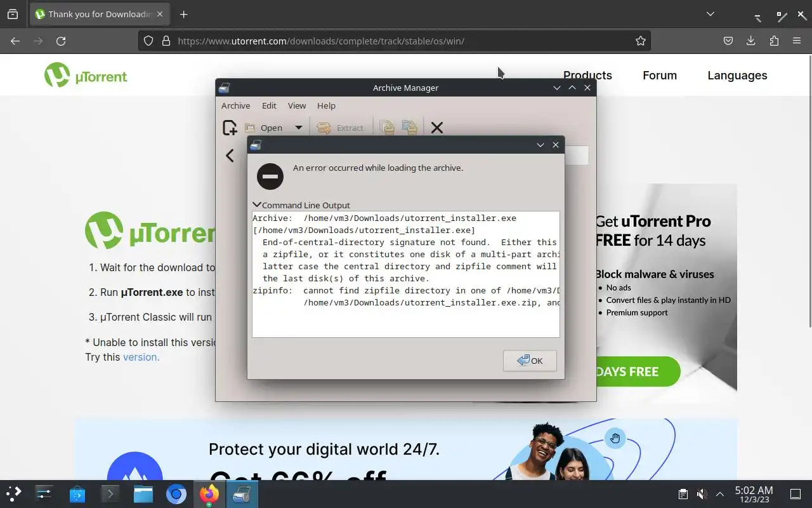The width and height of the screenshot is (812, 508).
Task: Click the back arrow in Archive Manager
Action: 230,156
